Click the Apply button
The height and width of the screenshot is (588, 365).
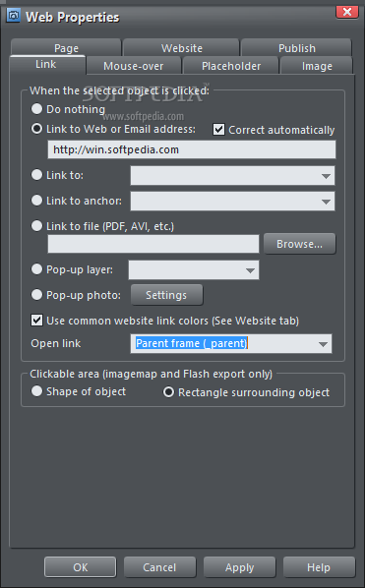click(x=239, y=567)
